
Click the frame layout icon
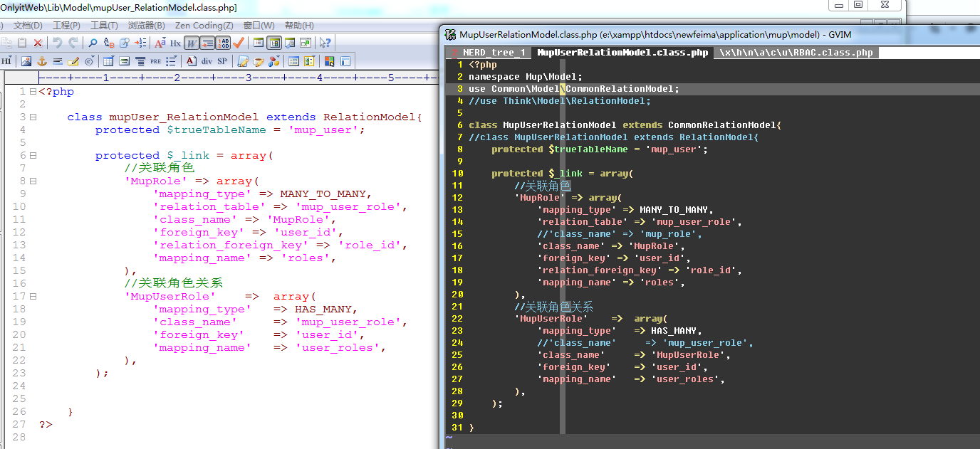(x=345, y=61)
